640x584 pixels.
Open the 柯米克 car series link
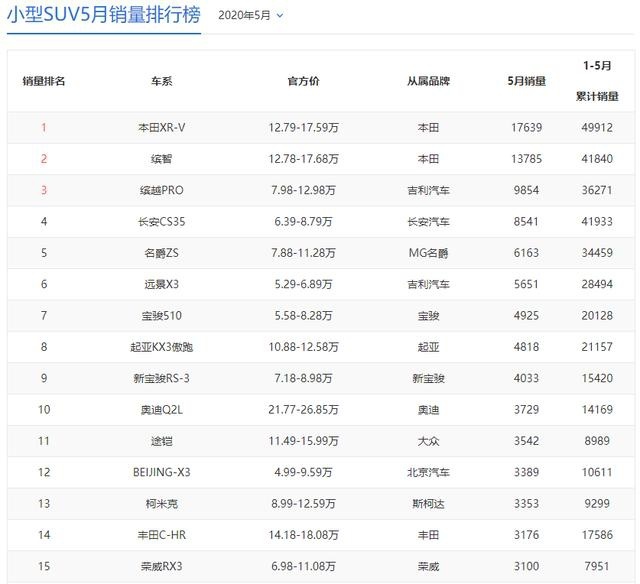coord(162,504)
